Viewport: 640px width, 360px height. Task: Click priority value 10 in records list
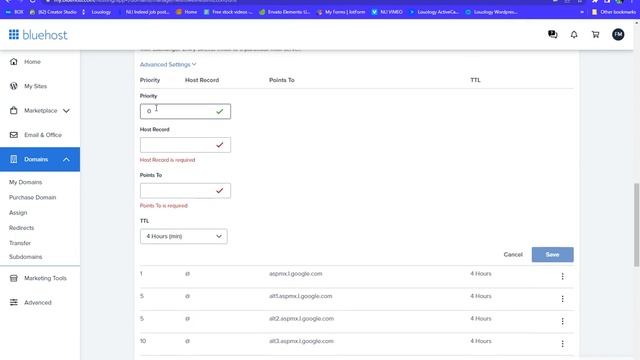tap(143, 341)
